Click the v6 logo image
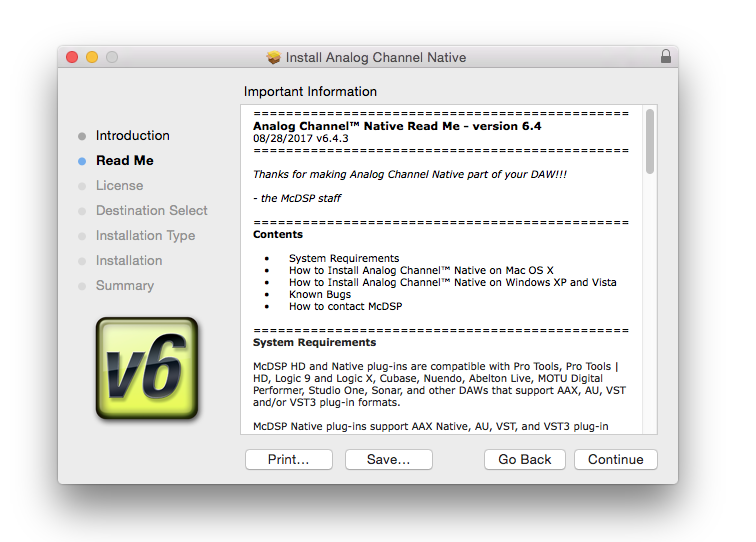756x542 pixels. [147, 368]
